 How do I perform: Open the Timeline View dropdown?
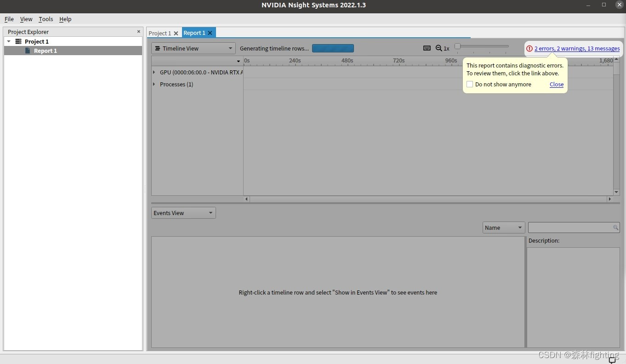tap(230, 48)
